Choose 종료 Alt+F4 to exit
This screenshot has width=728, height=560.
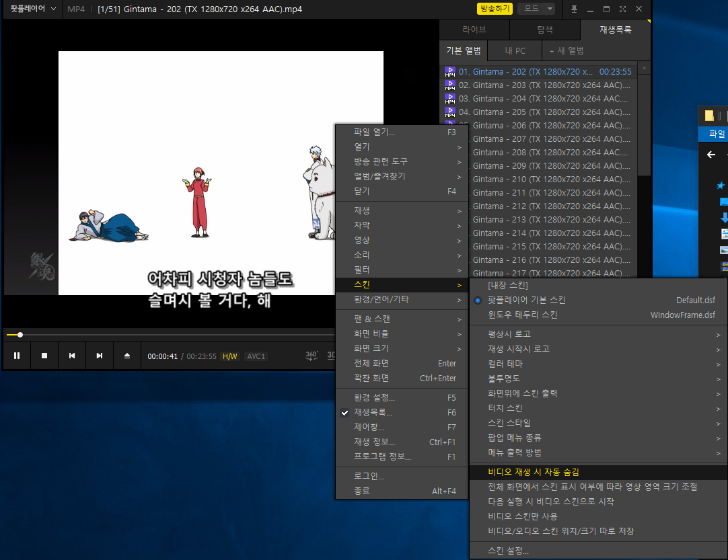coord(402,491)
